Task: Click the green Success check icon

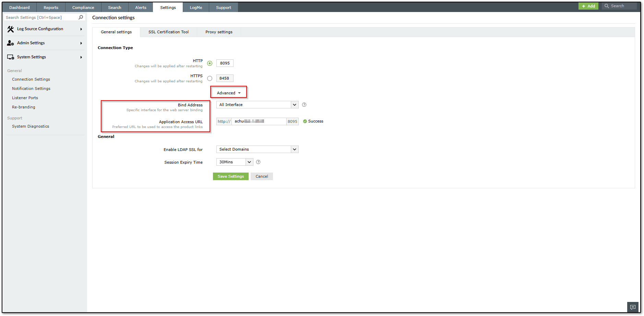Action: click(x=305, y=121)
